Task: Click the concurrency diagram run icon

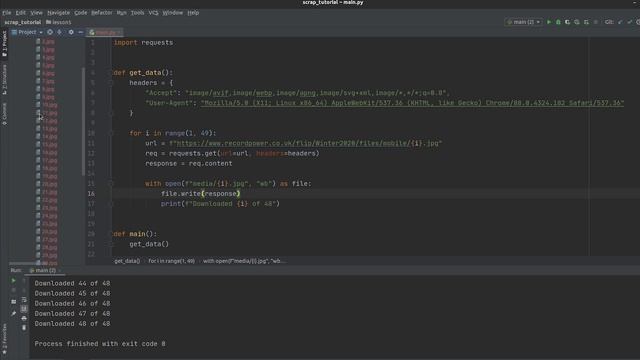Action: [586, 22]
